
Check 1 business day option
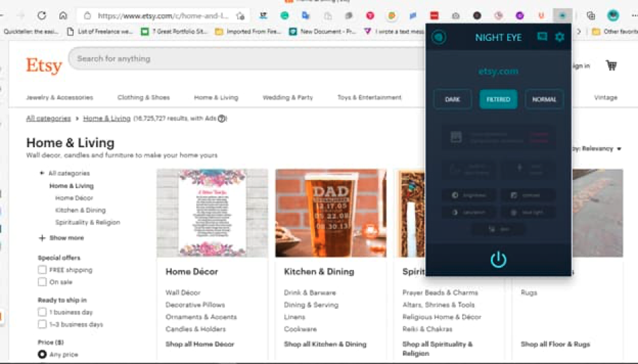click(x=42, y=312)
